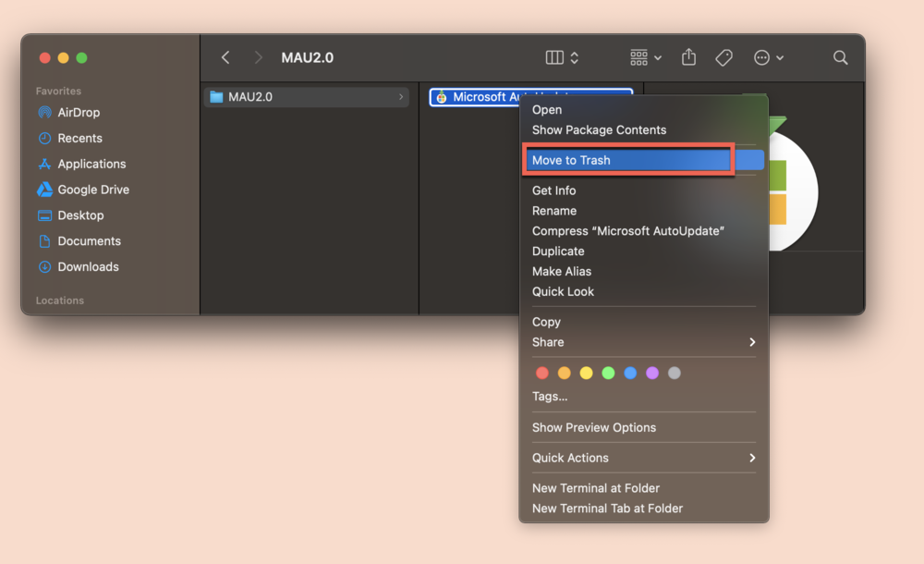Select Show Package Contents
Image resolution: width=924 pixels, height=564 pixels.
click(x=599, y=130)
